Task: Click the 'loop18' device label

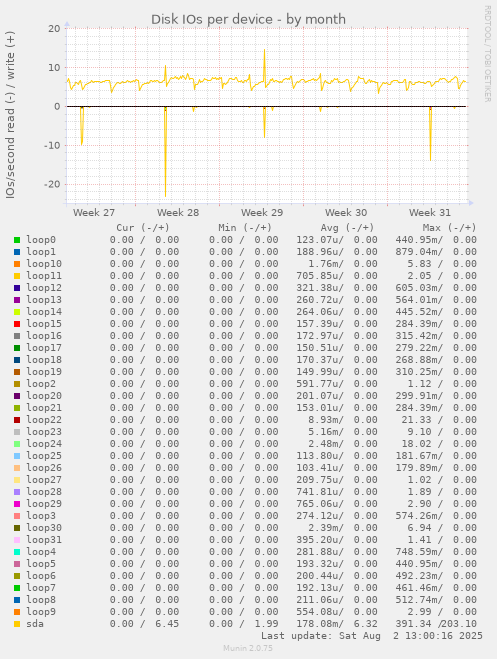Action: pyautogui.click(x=44, y=359)
